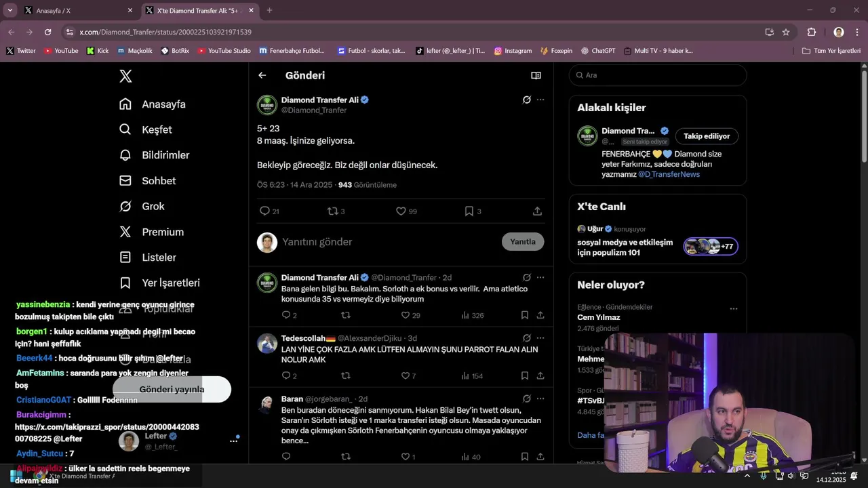
Task: Click Grok icon on Baran's reply
Action: coord(526,399)
